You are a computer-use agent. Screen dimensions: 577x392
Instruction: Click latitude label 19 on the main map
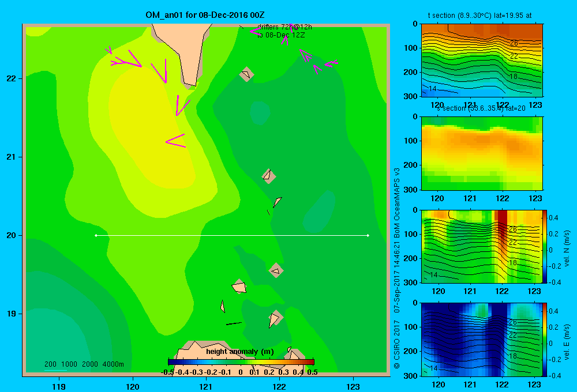tap(12, 314)
